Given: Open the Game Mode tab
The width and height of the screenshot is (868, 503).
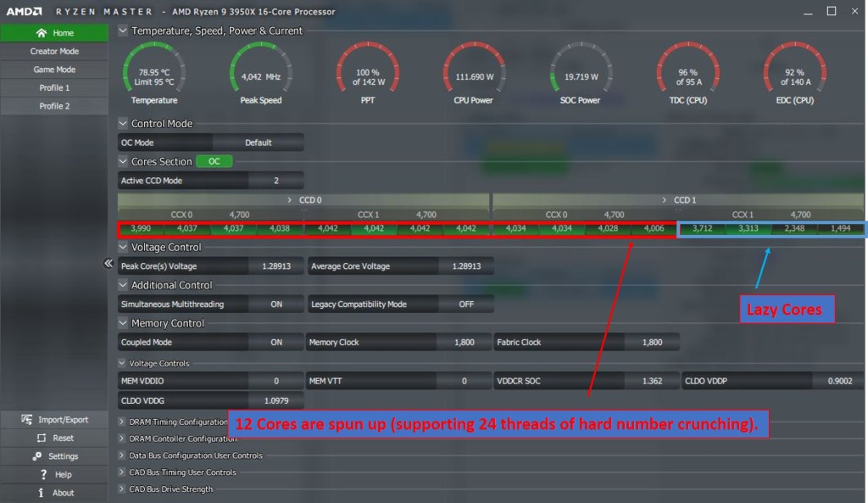Looking at the screenshot, I should [54, 70].
